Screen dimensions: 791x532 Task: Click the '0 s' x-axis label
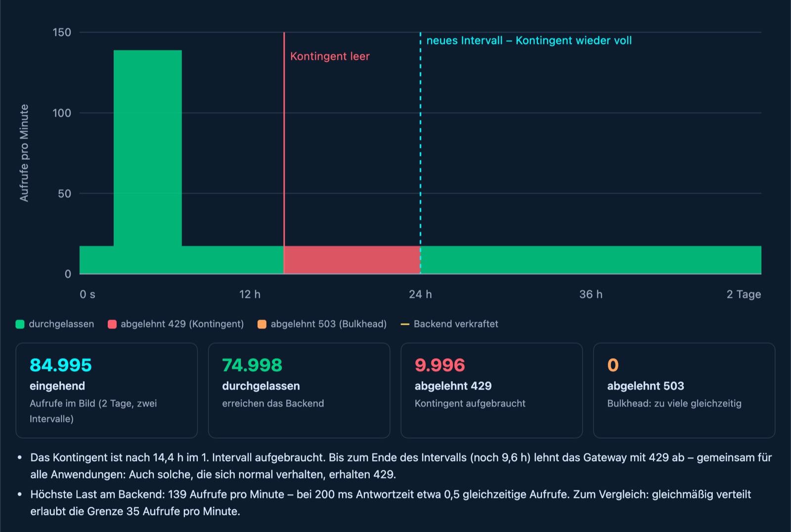pyautogui.click(x=88, y=294)
